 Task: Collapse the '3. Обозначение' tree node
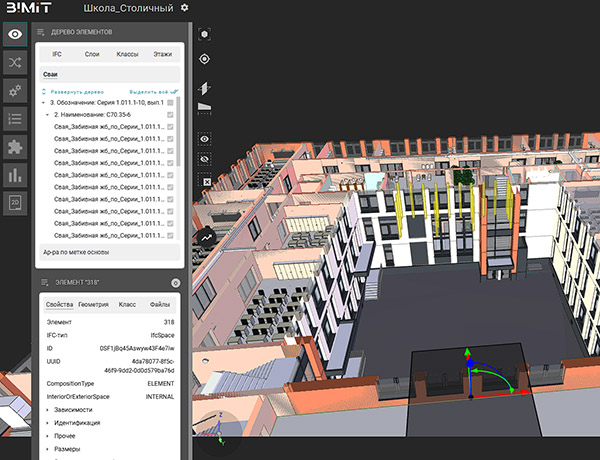tap(43, 103)
